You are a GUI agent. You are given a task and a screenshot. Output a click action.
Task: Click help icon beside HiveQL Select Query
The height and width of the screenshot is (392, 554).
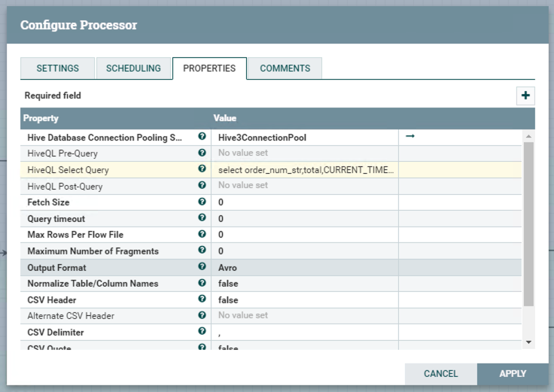click(x=202, y=169)
